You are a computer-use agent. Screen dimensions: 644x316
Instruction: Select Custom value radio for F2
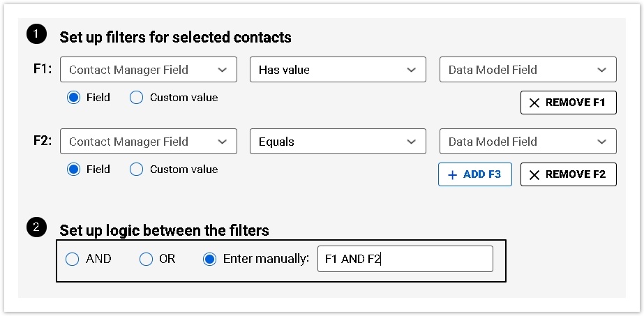tap(137, 169)
